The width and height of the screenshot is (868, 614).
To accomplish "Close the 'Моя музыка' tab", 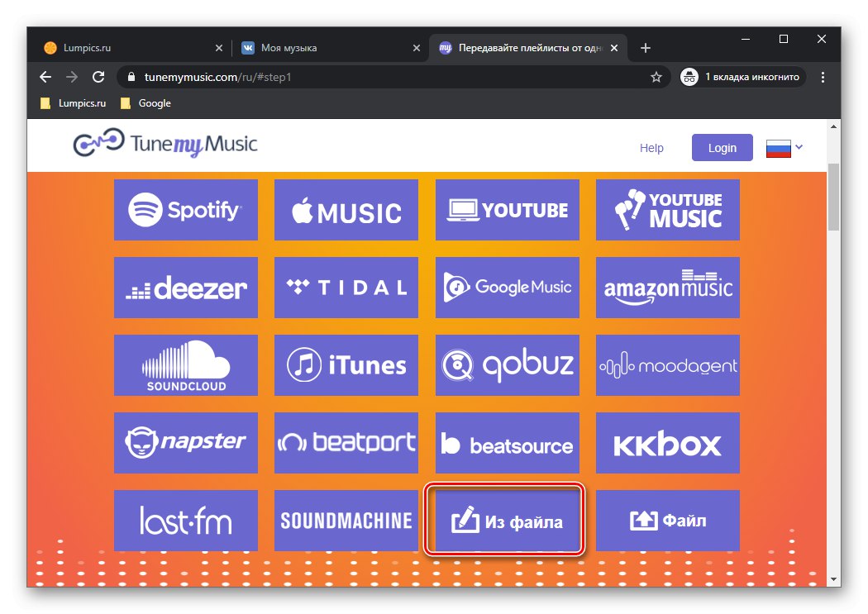I will [417, 48].
